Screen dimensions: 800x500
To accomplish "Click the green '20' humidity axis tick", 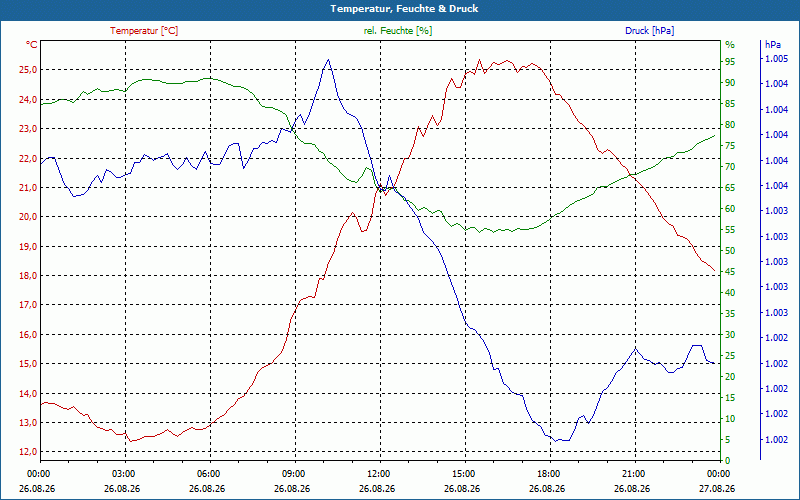I will coord(730,377).
